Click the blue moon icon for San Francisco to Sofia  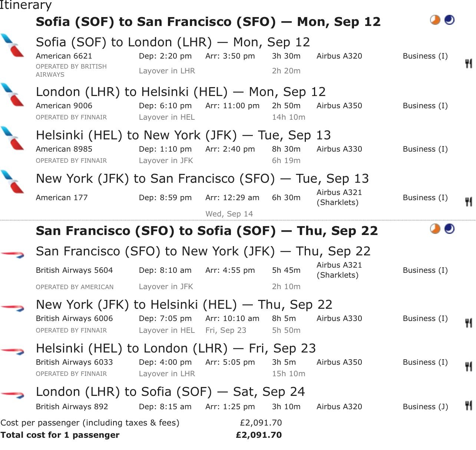pos(449,229)
